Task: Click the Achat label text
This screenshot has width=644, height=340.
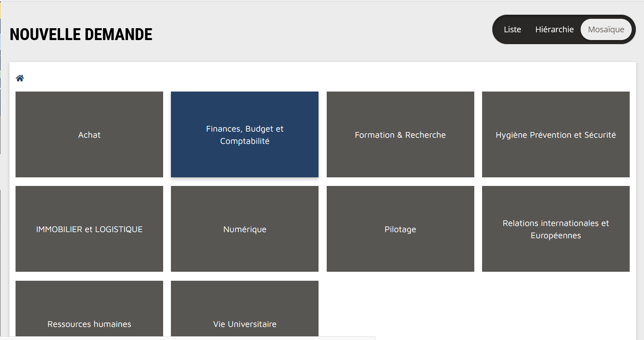Action: pos(89,135)
